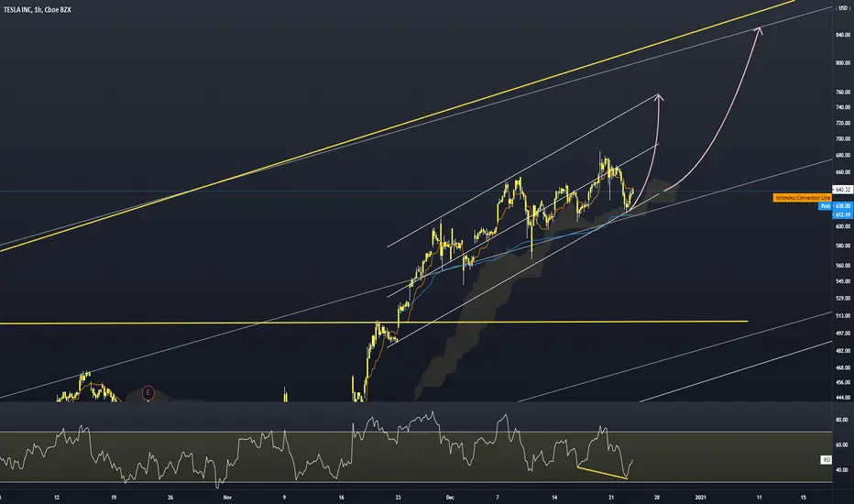
Task: Click the 482.00 price axis value
Action: tap(843, 351)
